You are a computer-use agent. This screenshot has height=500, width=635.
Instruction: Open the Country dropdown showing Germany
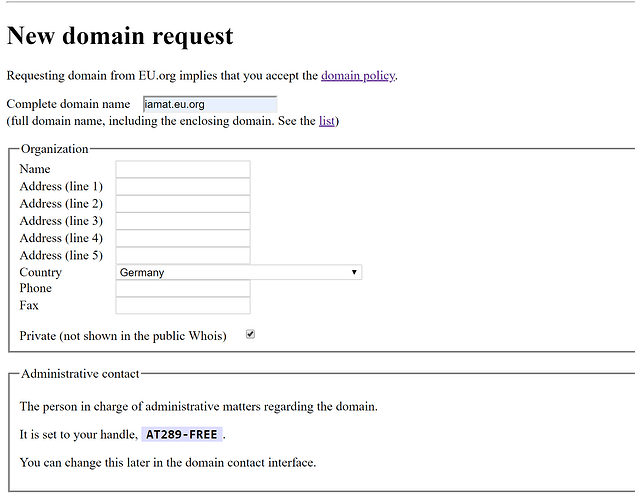pyautogui.click(x=238, y=272)
